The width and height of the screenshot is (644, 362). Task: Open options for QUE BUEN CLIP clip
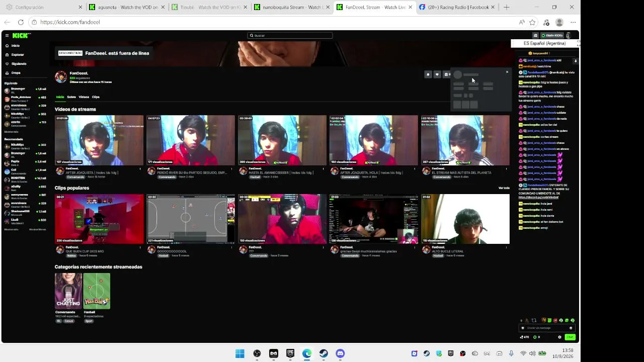(140, 247)
